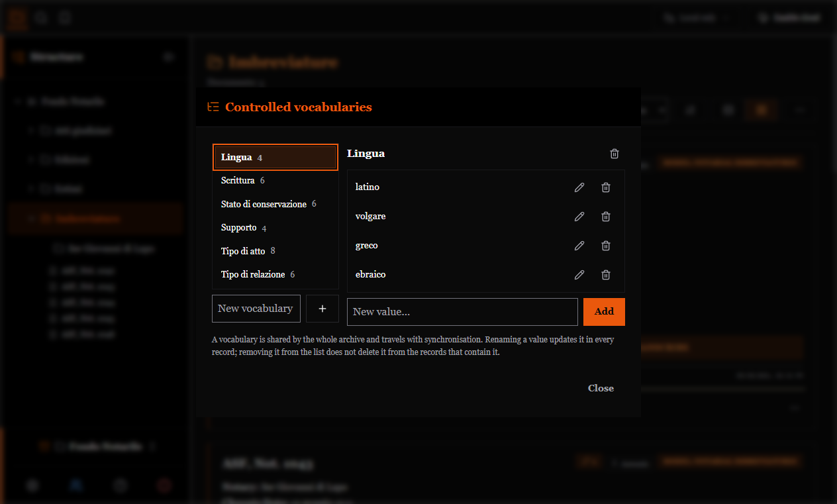Click the New vocabulary input field

click(256, 309)
